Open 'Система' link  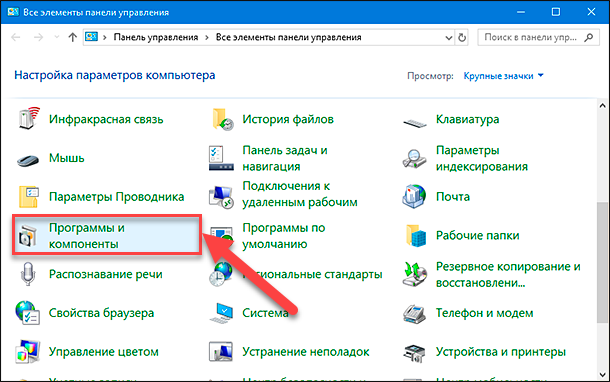(265, 313)
